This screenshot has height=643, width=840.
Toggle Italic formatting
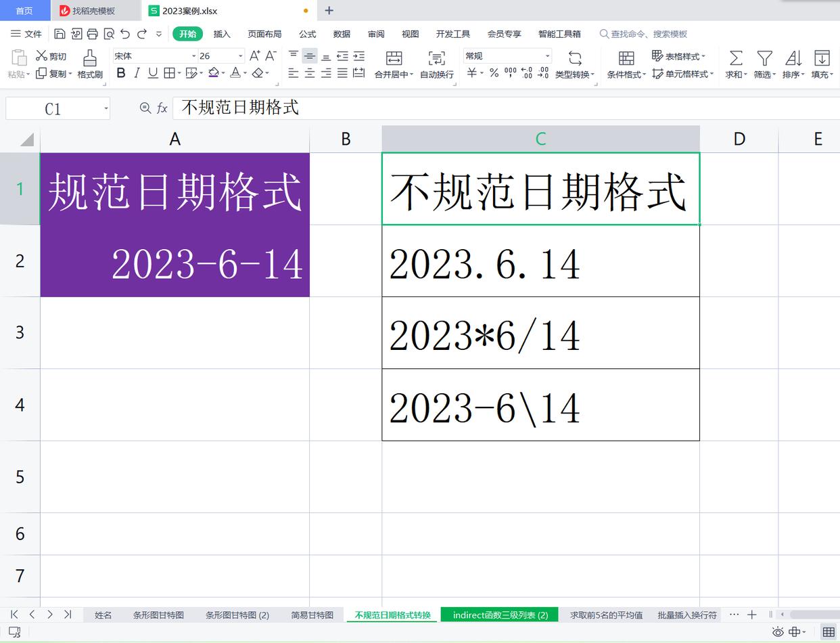[137, 73]
